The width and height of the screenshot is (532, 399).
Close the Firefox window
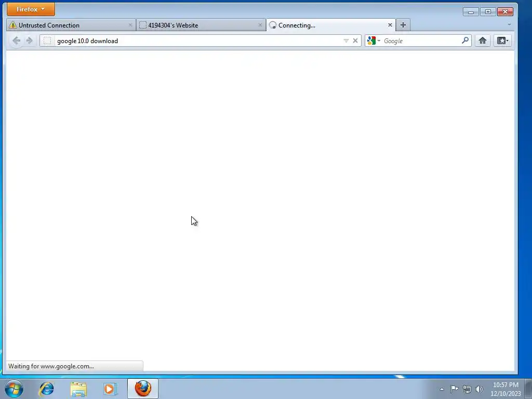tap(505, 12)
